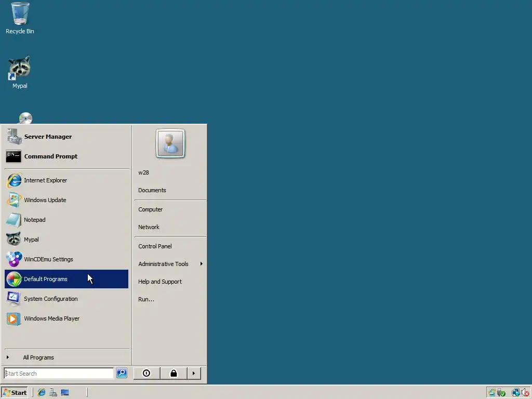Image resolution: width=532 pixels, height=399 pixels.
Task: Click the Default Programs icon
Action: coord(14,279)
